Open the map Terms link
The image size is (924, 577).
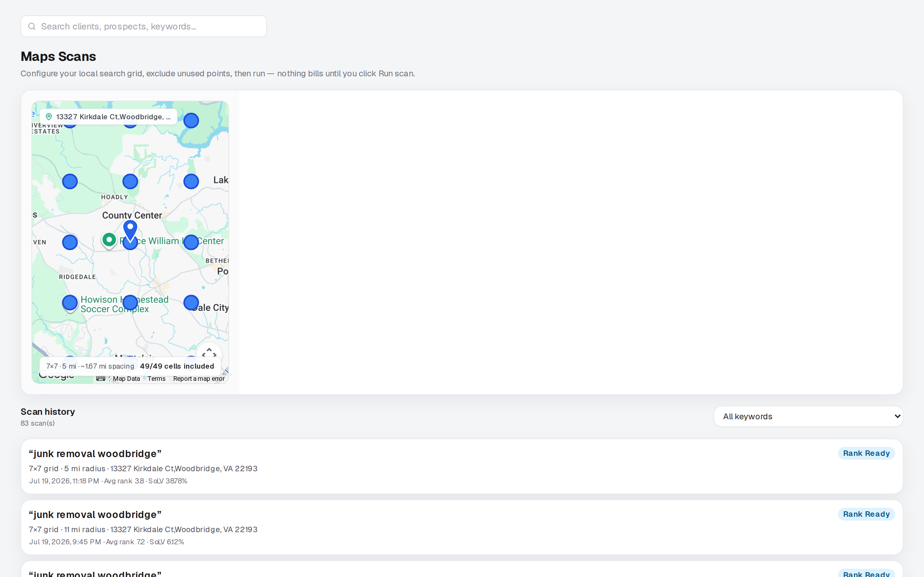(x=157, y=379)
